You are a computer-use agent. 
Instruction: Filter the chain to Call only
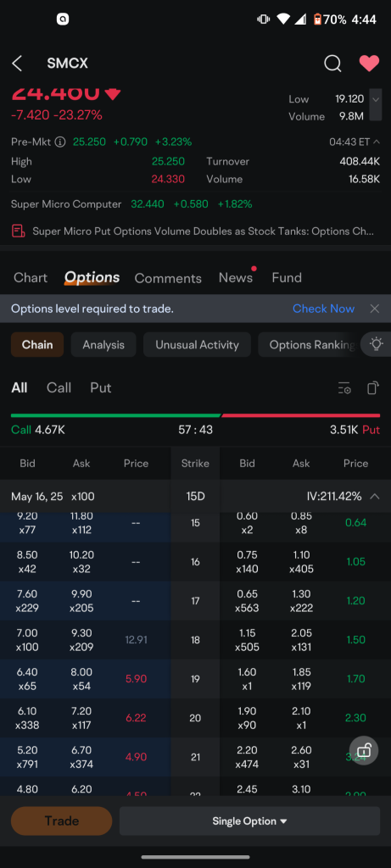click(59, 387)
